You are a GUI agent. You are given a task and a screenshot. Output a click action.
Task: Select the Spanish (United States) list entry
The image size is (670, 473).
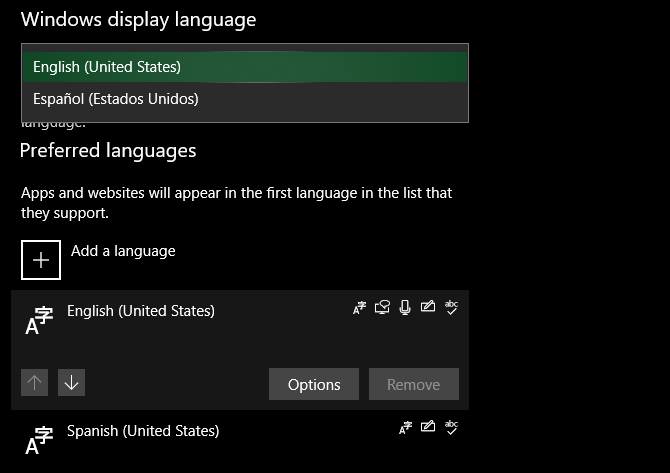click(143, 431)
